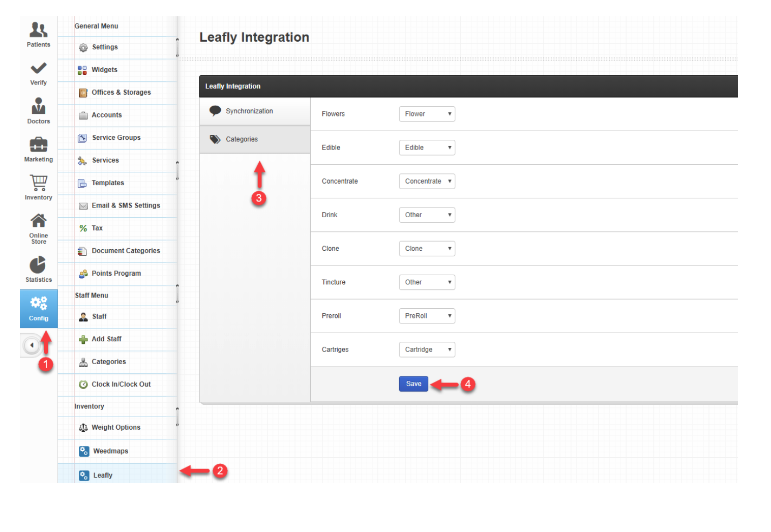The width and height of the screenshot is (771, 532).
Task: Open the Tincture category dropdown
Action: click(x=427, y=282)
